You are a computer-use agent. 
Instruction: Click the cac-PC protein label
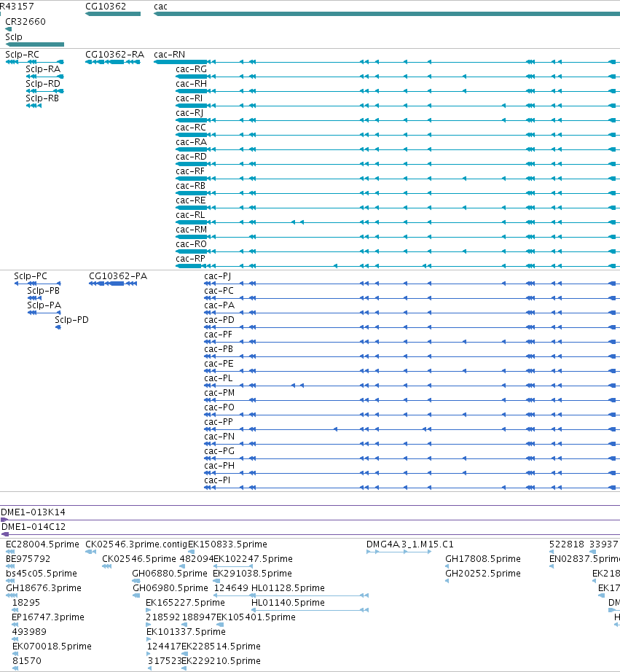point(219,291)
